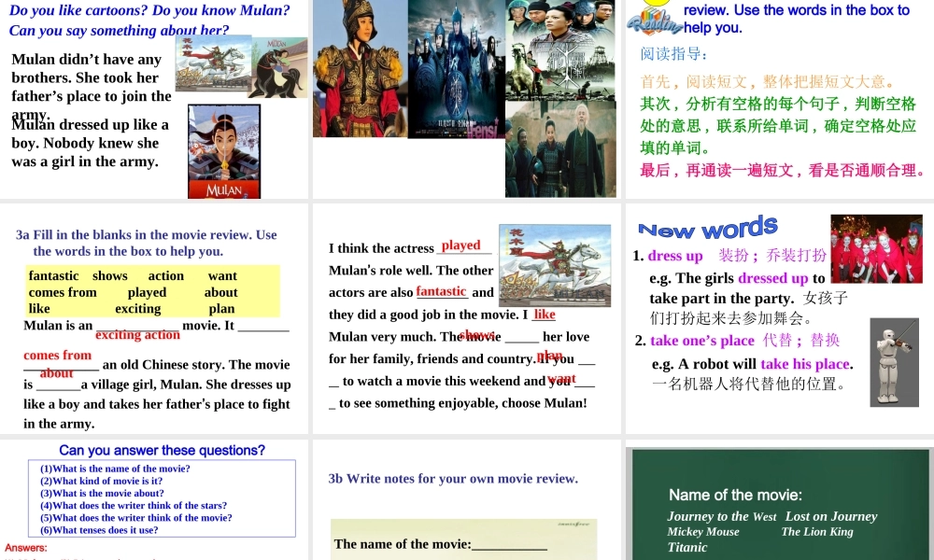Select 'shows' in the yellow word box
Image resolution: width=934 pixels, height=560 pixels.
click(x=110, y=275)
